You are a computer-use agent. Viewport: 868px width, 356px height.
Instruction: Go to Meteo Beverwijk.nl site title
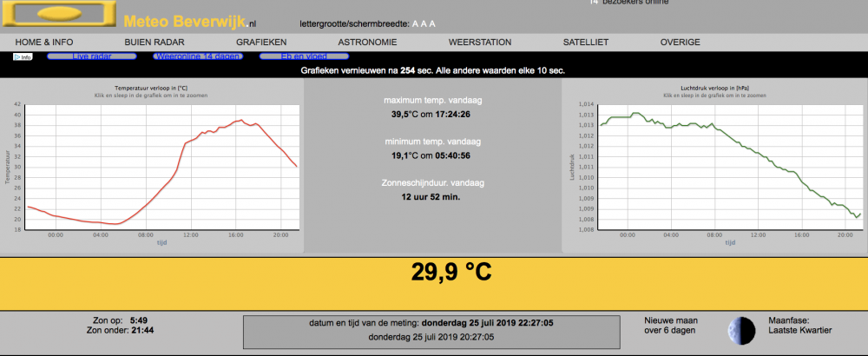click(190, 22)
